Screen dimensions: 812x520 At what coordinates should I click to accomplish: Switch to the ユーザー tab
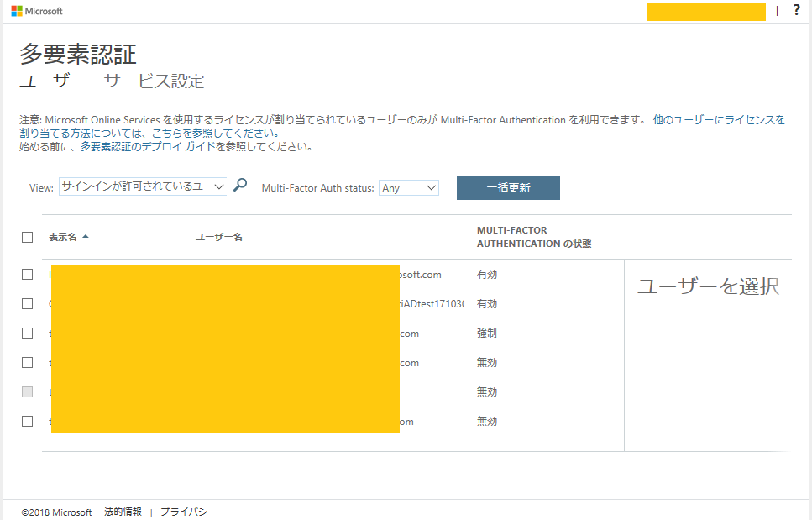52,81
